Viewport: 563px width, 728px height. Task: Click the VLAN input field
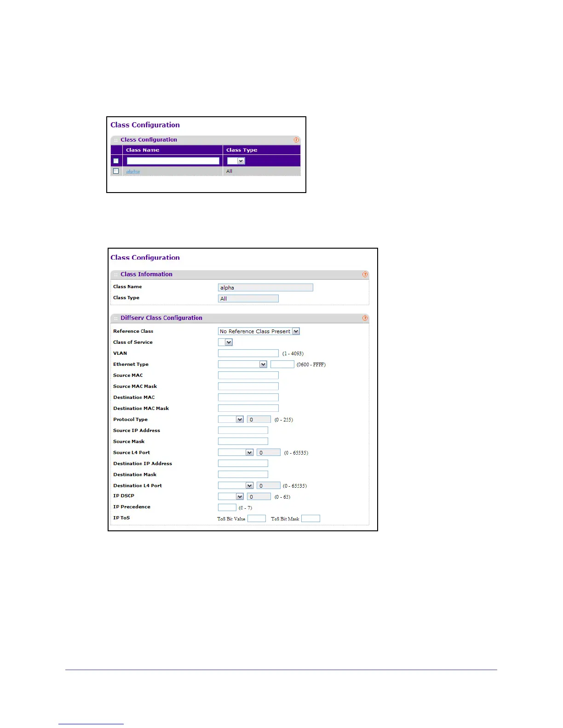pyautogui.click(x=248, y=353)
